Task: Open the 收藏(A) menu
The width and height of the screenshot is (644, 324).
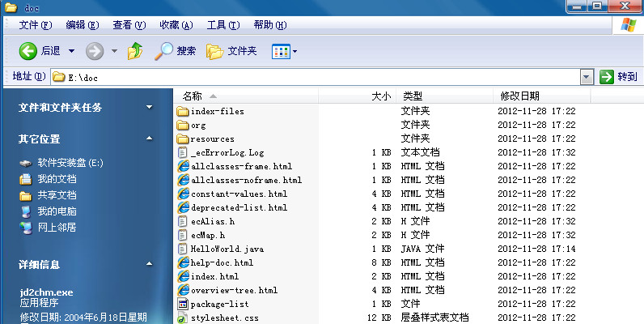Action: [176, 25]
